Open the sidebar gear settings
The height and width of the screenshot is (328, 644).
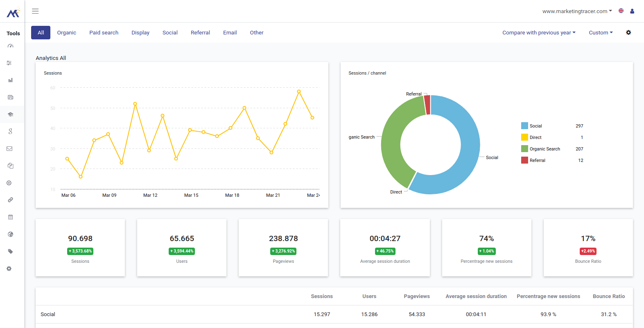[x=9, y=269]
